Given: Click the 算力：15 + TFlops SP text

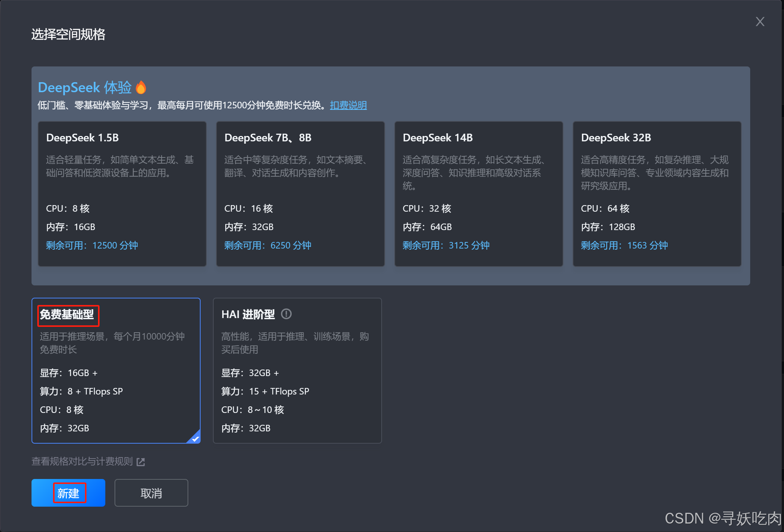Looking at the screenshot, I should (265, 391).
